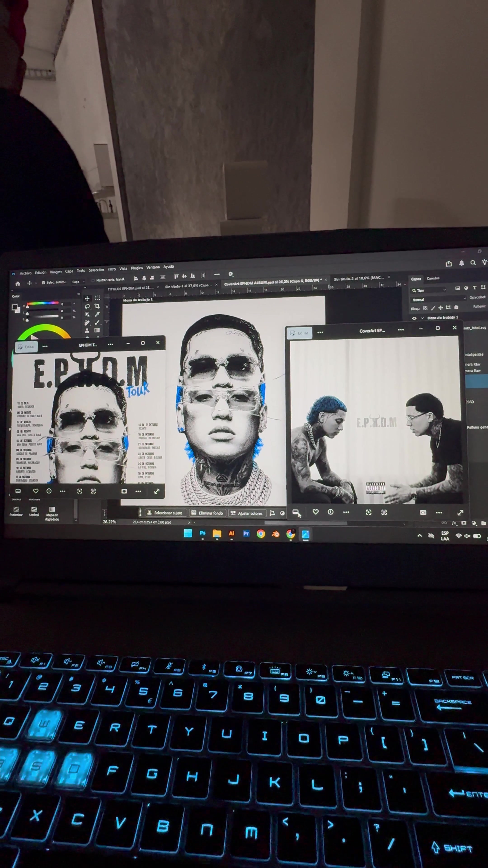Click the lock all padlock icon
Screen dimensions: 488x868
click(456, 307)
